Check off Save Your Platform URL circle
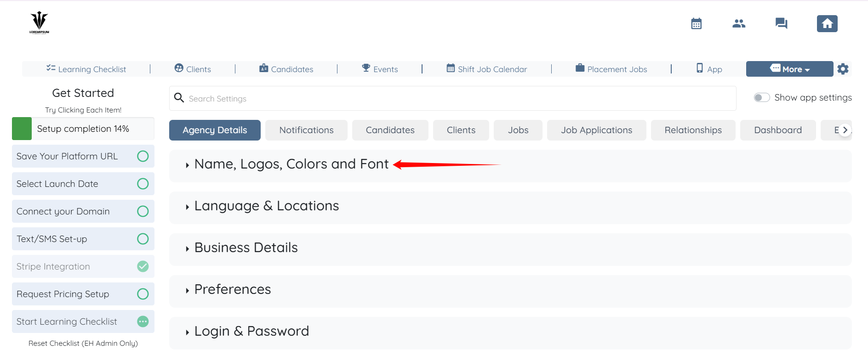 click(143, 156)
